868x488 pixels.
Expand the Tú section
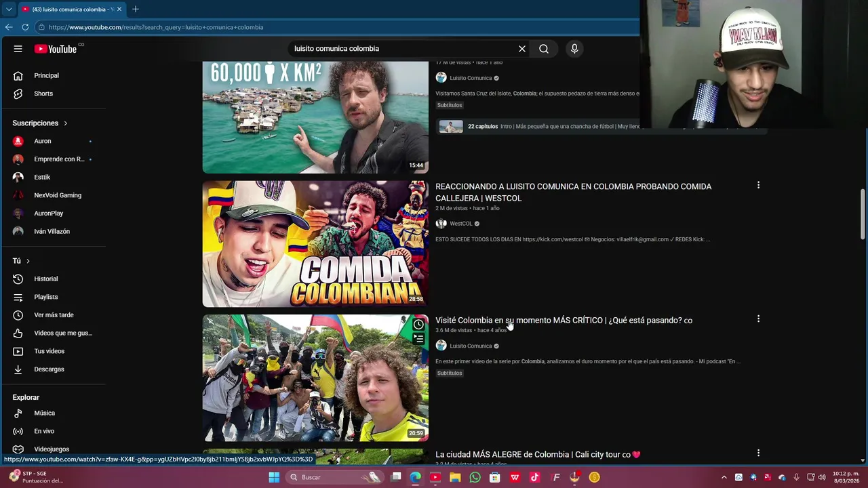point(21,261)
